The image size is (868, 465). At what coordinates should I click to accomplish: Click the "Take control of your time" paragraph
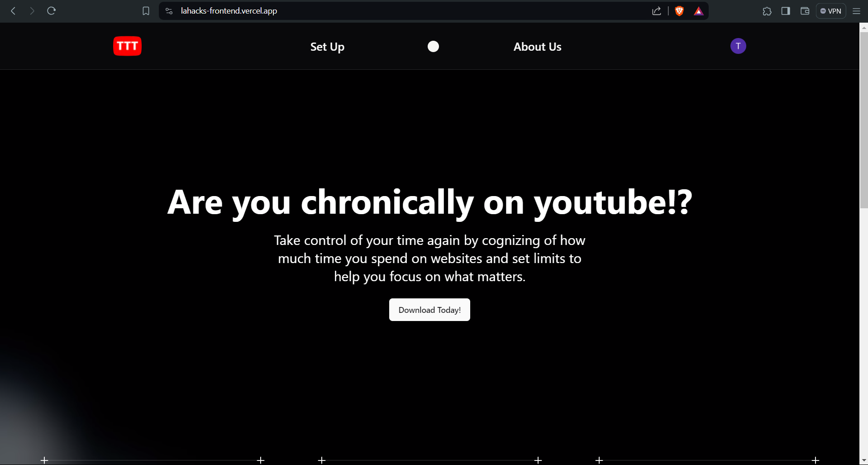pos(429,258)
